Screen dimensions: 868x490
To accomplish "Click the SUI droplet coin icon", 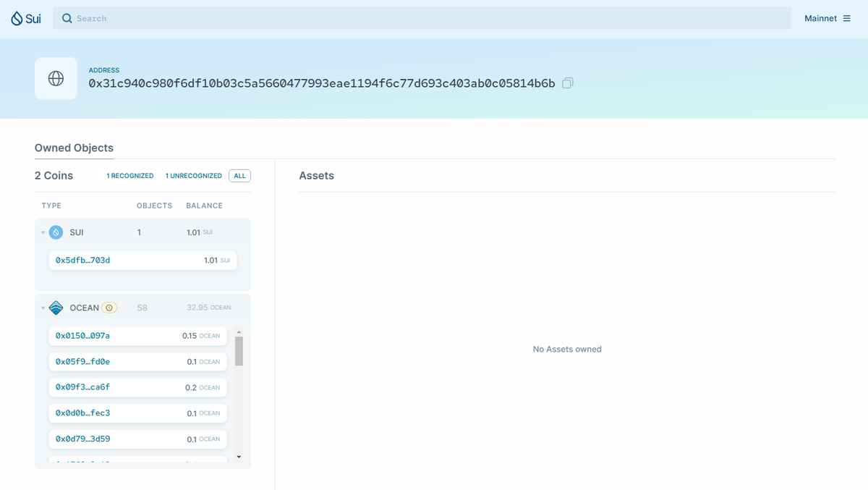I will [56, 232].
